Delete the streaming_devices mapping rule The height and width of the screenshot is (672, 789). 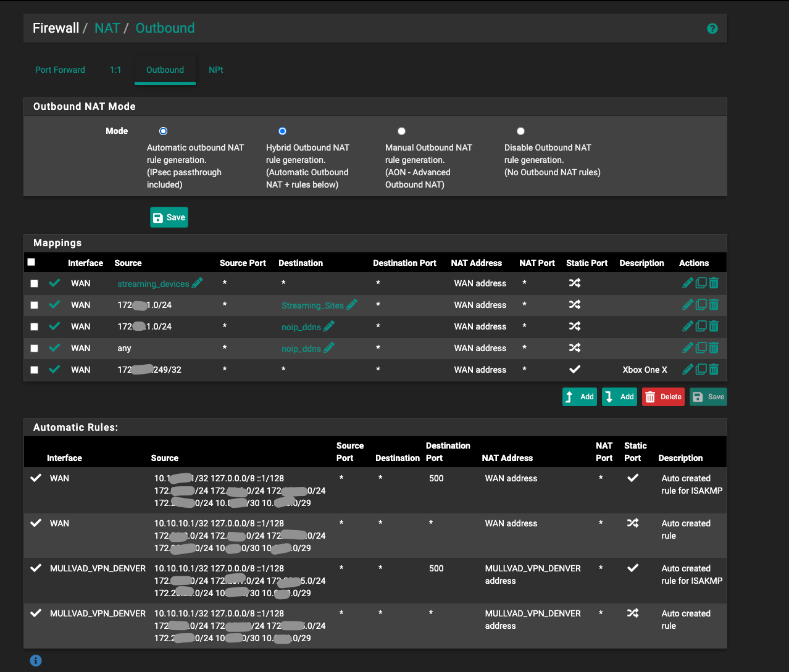(714, 283)
